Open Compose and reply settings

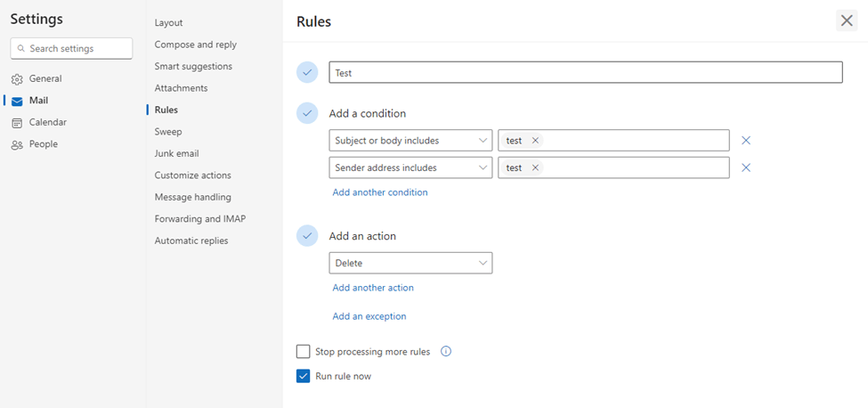point(195,45)
